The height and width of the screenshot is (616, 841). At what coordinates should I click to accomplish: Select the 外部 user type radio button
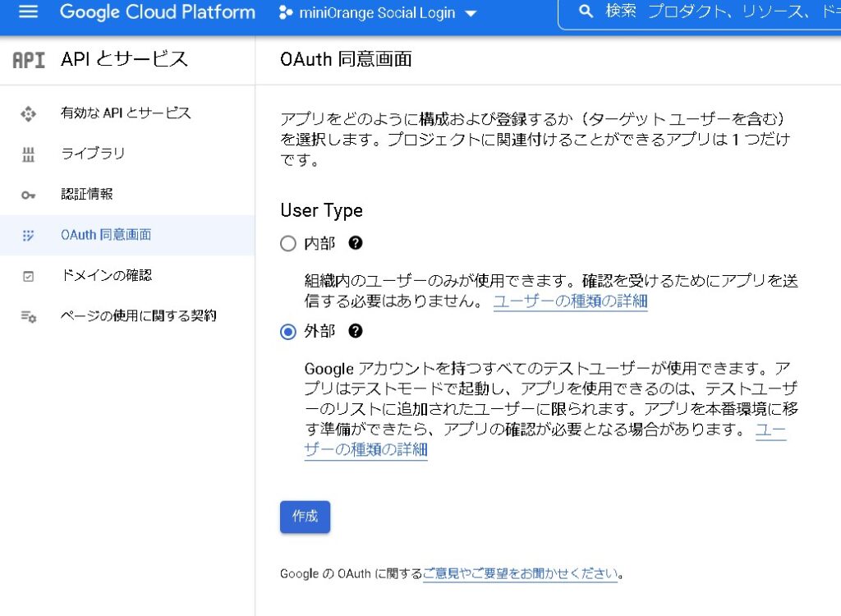click(288, 332)
